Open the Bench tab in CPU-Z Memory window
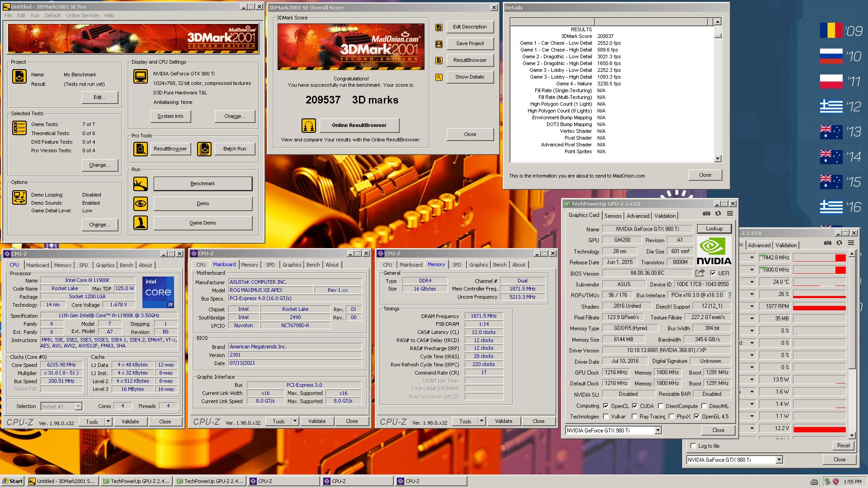 (x=500, y=265)
